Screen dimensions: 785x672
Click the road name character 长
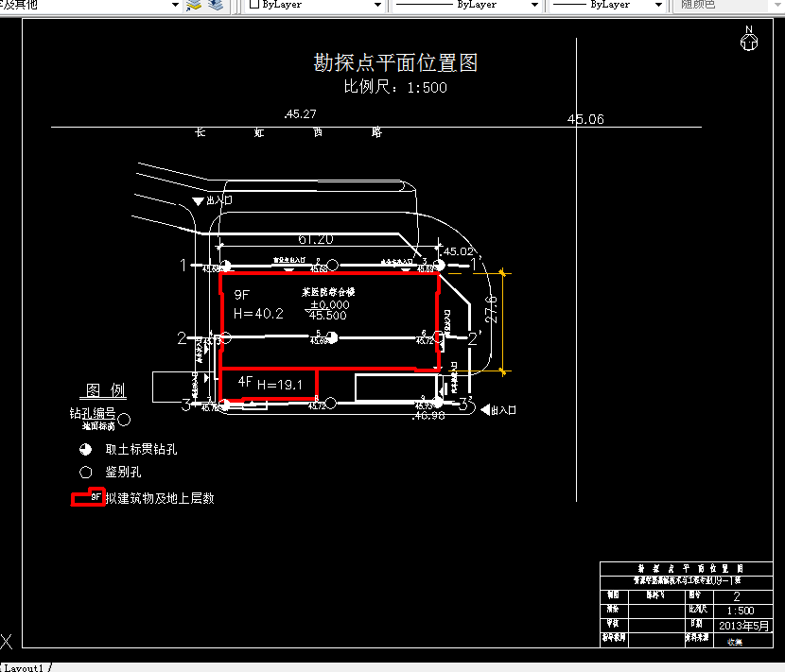pyautogui.click(x=200, y=132)
